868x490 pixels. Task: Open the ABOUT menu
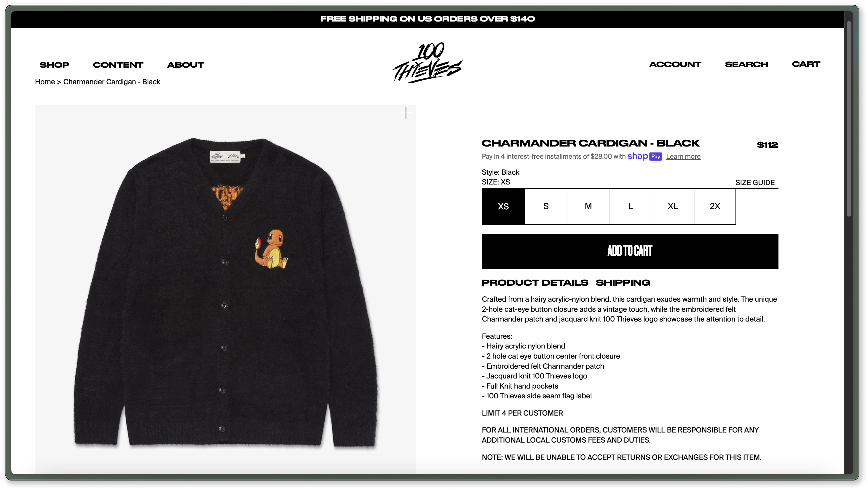(x=186, y=65)
